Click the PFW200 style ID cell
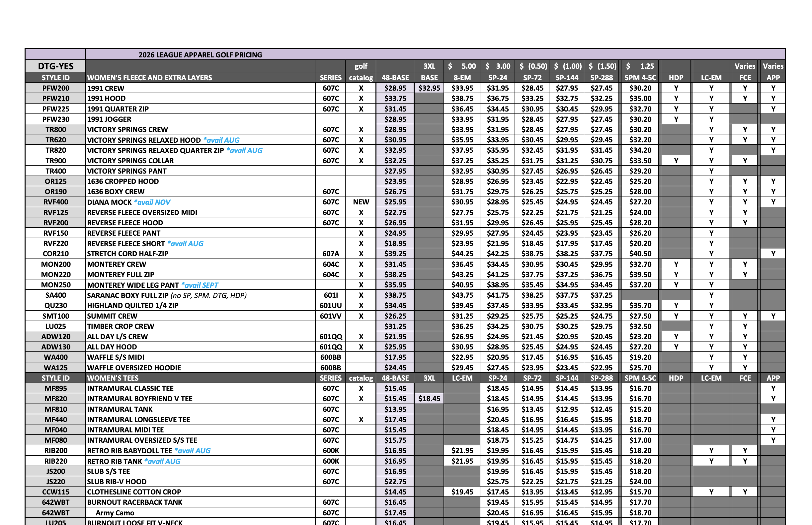Image resolution: width=812 pixels, height=525 pixels. point(55,88)
